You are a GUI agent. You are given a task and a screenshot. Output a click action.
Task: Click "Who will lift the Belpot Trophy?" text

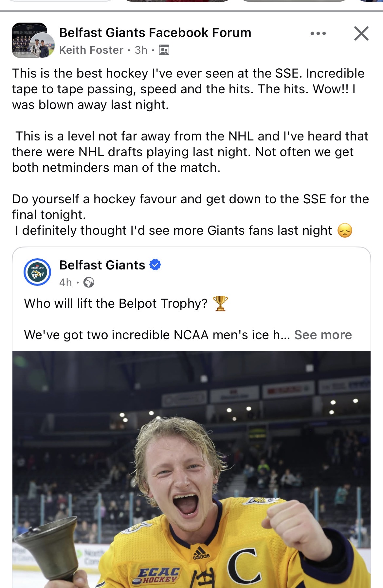coord(116,303)
